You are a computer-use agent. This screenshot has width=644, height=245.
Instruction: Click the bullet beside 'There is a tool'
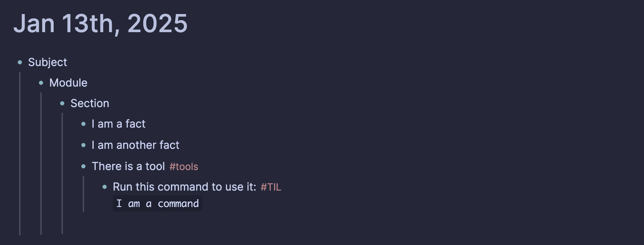point(83,166)
